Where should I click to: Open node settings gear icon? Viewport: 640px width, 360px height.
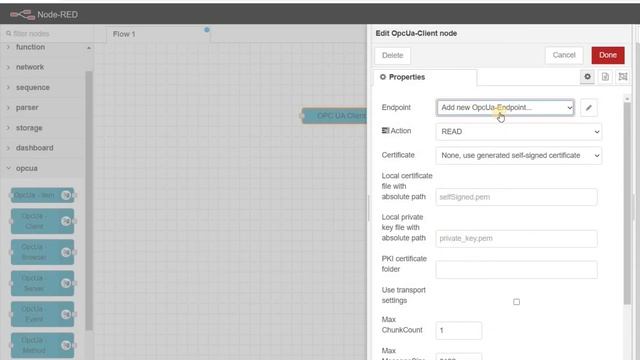click(x=587, y=77)
